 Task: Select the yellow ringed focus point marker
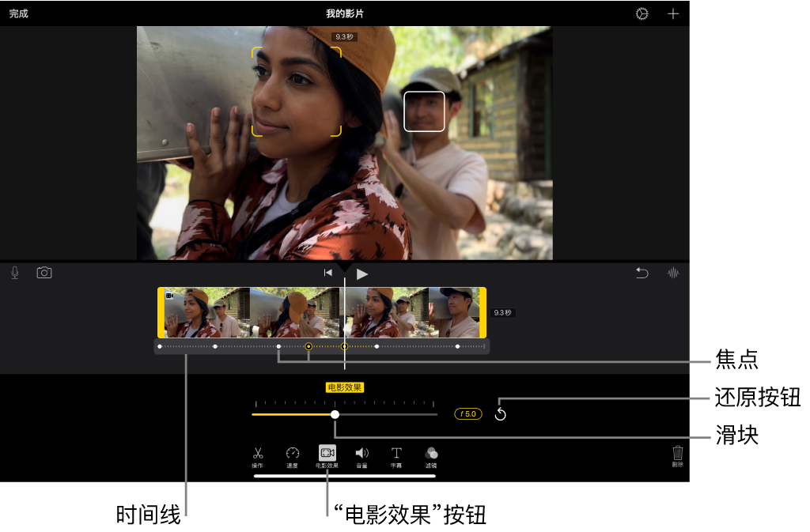(x=308, y=347)
